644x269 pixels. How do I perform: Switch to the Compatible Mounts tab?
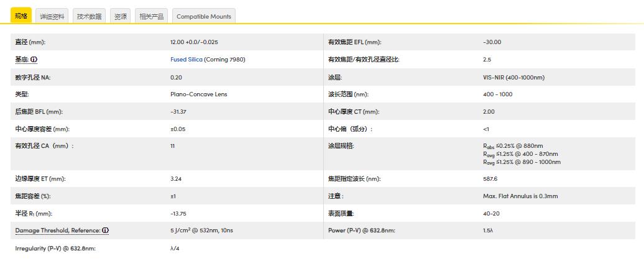[203, 17]
